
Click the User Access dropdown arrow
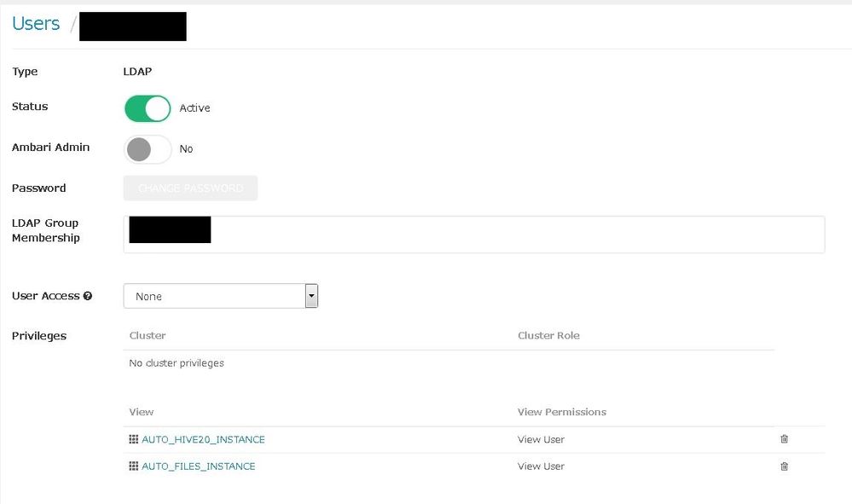coord(311,296)
